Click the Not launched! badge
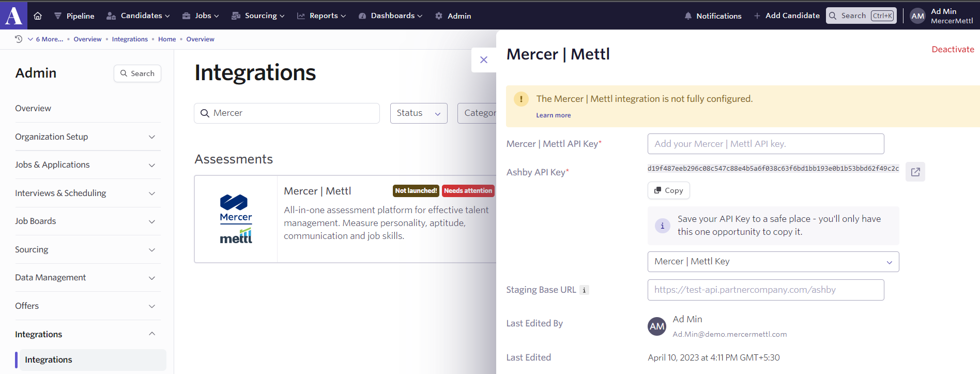The width and height of the screenshot is (980, 374). pos(416,191)
